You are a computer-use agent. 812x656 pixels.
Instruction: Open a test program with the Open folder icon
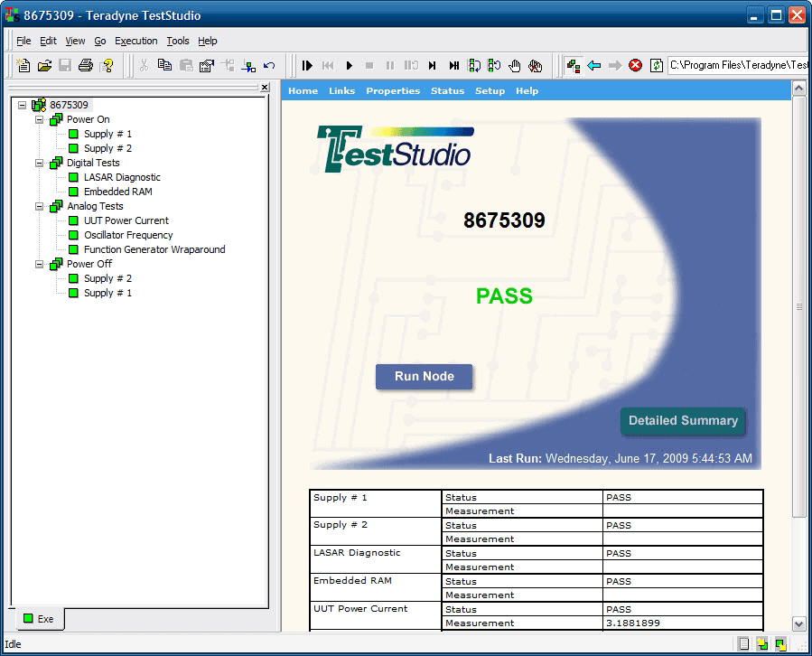pyautogui.click(x=43, y=65)
